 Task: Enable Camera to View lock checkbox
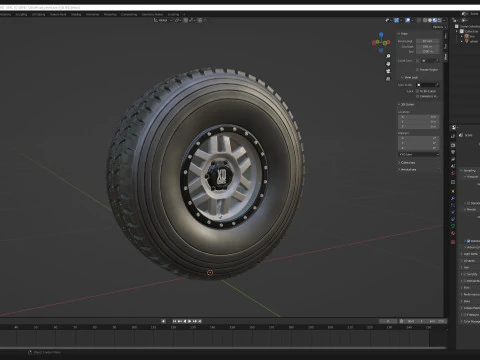coord(417,96)
